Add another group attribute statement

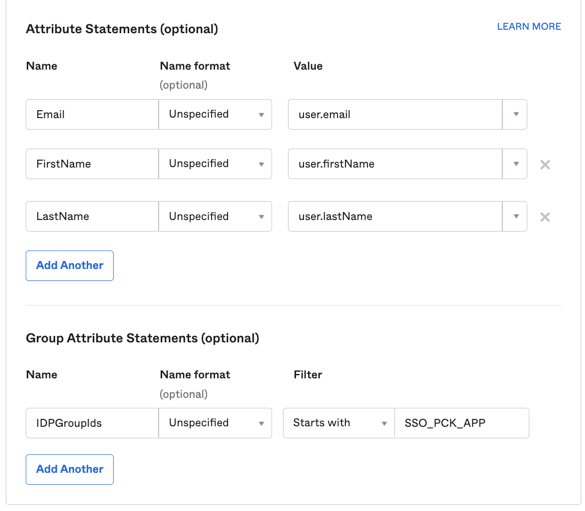tap(70, 469)
